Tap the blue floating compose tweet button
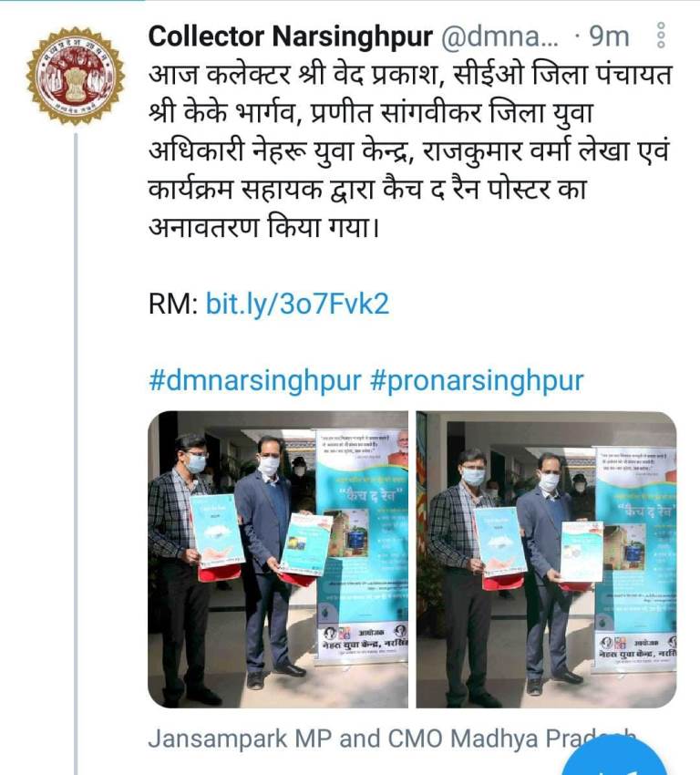Image resolution: width=700 pixels, height=775 pixels. tap(612, 761)
